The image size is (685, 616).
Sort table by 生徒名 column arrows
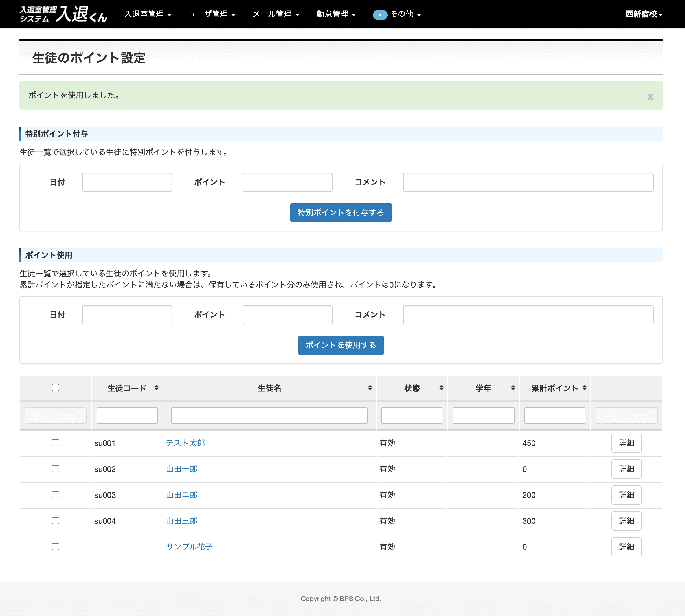pos(370,388)
